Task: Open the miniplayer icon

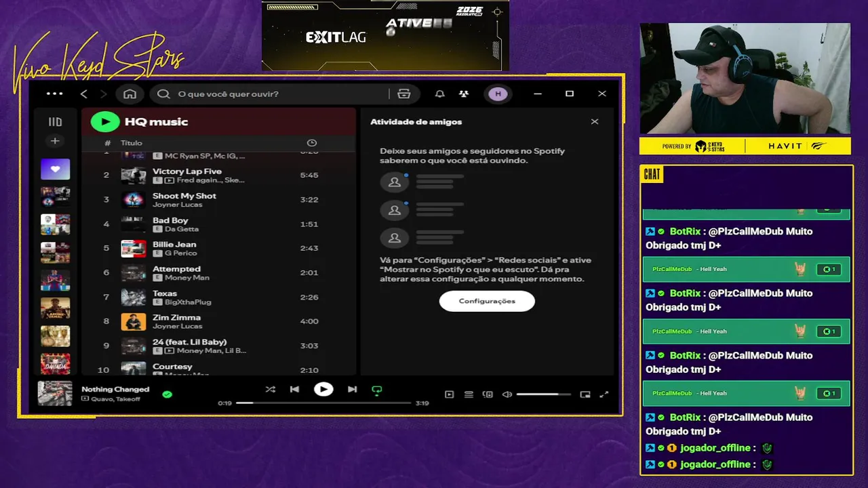Action: (585, 394)
